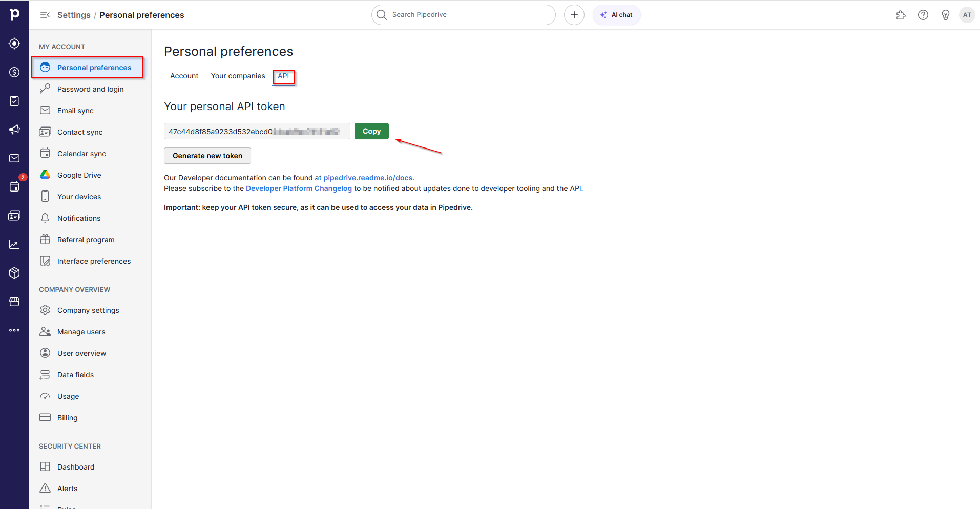Open Leads from the target icon
Image resolution: width=980 pixels, height=509 pixels.
point(14,44)
